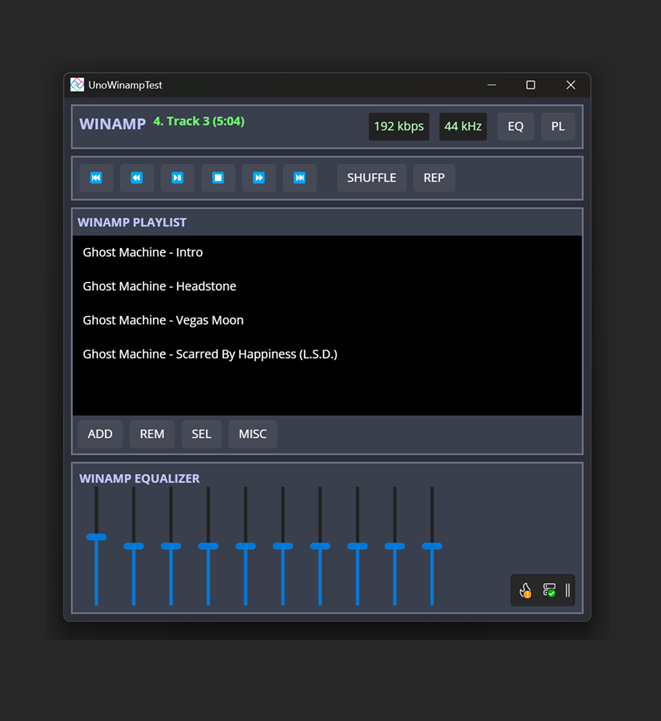Fast forward the current track

[259, 178]
